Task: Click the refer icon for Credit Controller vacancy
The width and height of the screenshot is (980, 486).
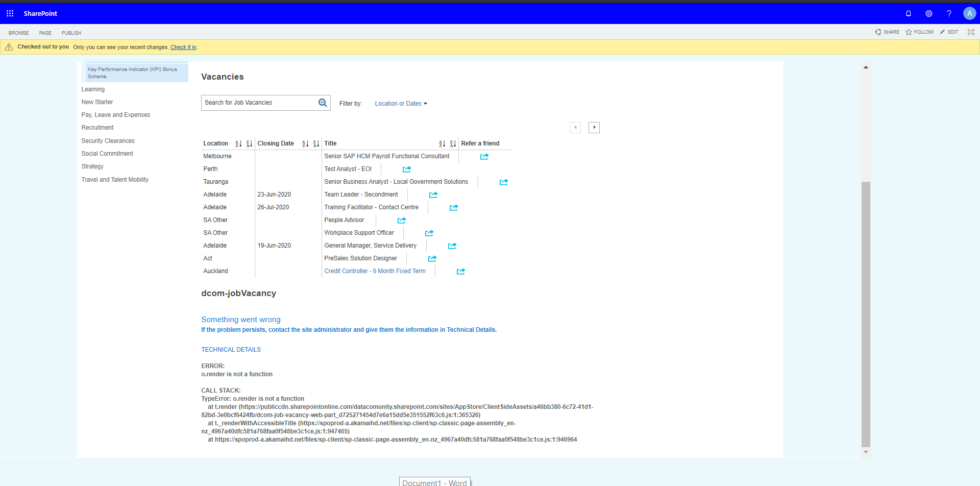Action: 461,271
